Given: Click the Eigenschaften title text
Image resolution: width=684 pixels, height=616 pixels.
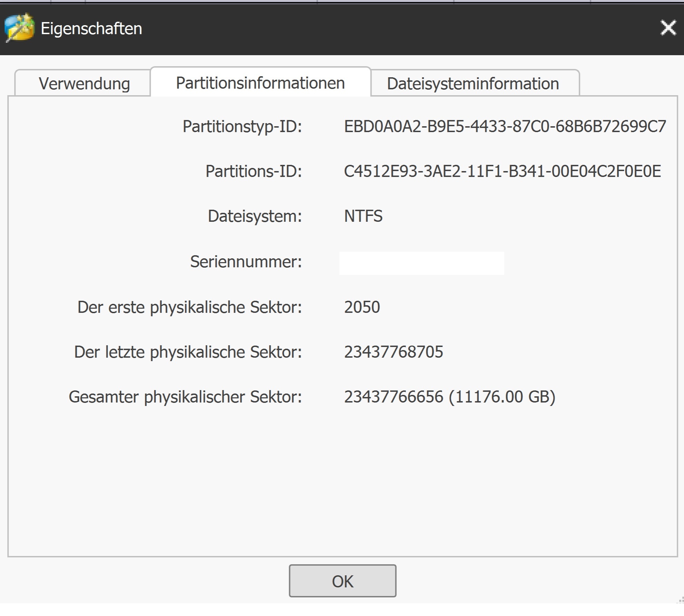Looking at the screenshot, I should 91,28.
